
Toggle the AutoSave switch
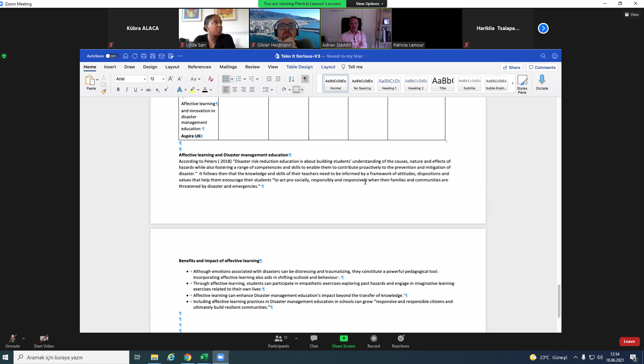(111, 56)
